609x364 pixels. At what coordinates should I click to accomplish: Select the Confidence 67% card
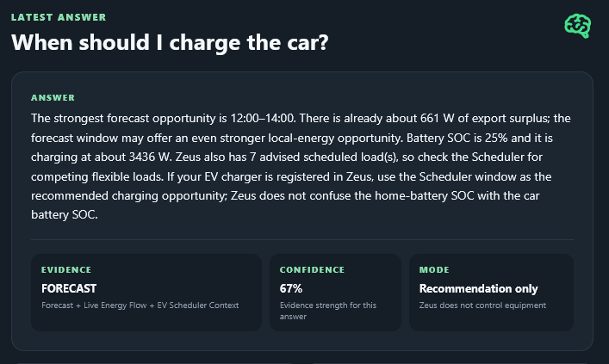coord(336,293)
